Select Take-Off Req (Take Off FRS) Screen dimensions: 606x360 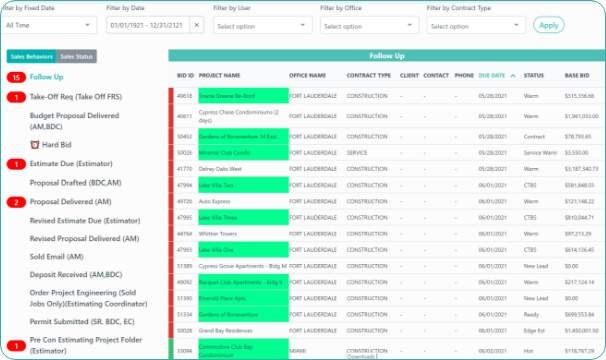coord(76,97)
